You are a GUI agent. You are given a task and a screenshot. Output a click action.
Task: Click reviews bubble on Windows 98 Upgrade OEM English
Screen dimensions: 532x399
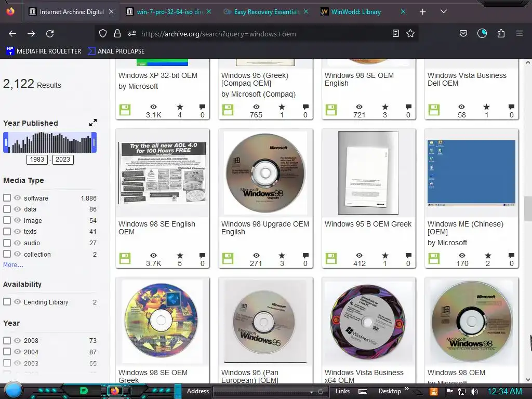(305, 256)
